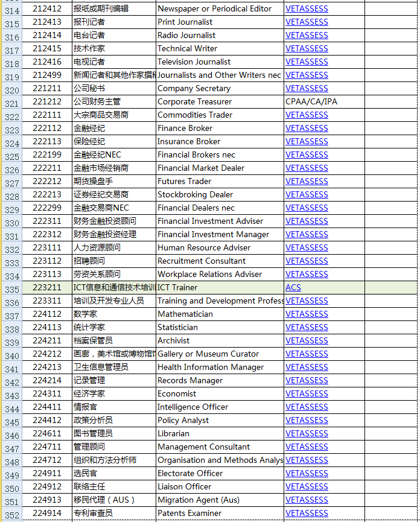This screenshot has height=522, width=420.
Task: Select 'Journalists and Other Writers nec' cell
Action: (x=220, y=75)
